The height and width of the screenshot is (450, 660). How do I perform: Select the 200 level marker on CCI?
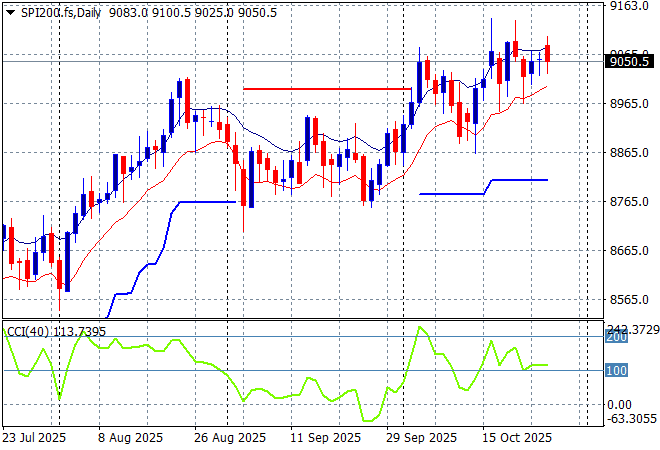[616, 337]
